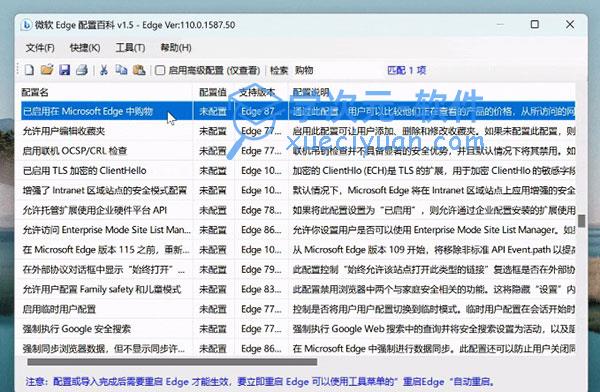
Task: Click the Open folder toolbar icon
Action: point(47,70)
